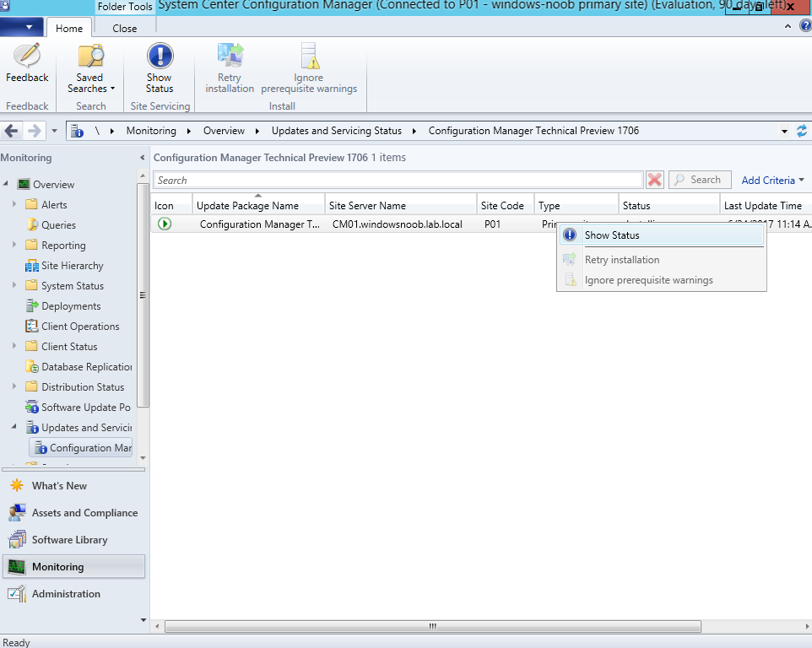
Task: Select Client Operations in the tree
Action: (80, 326)
